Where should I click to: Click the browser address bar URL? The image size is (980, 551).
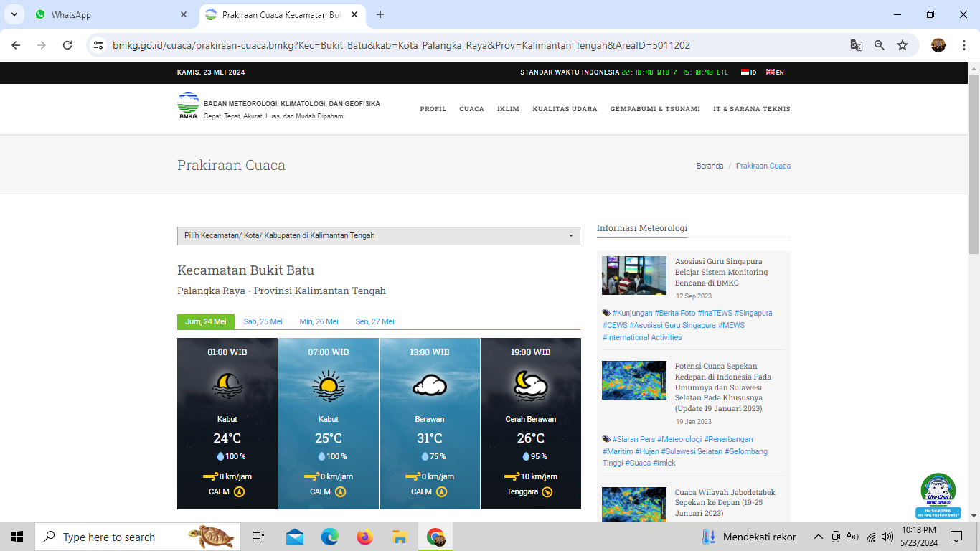401,45
